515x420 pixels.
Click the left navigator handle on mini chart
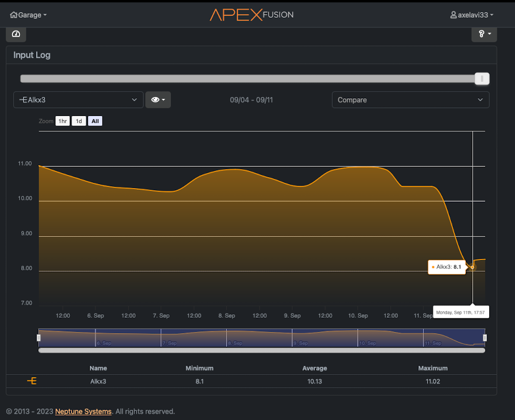(x=39, y=338)
